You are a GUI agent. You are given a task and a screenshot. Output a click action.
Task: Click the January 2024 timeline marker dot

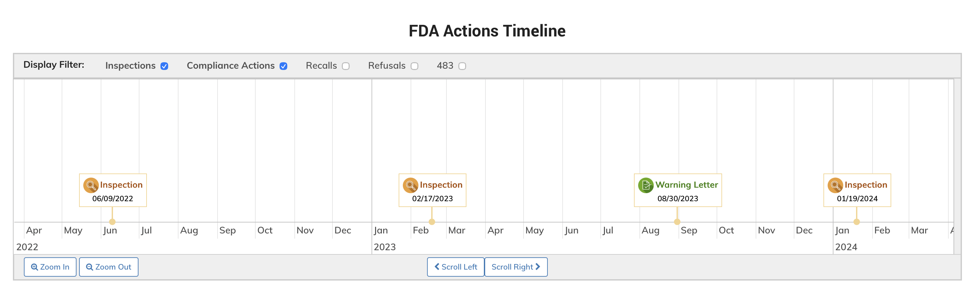[x=856, y=222]
